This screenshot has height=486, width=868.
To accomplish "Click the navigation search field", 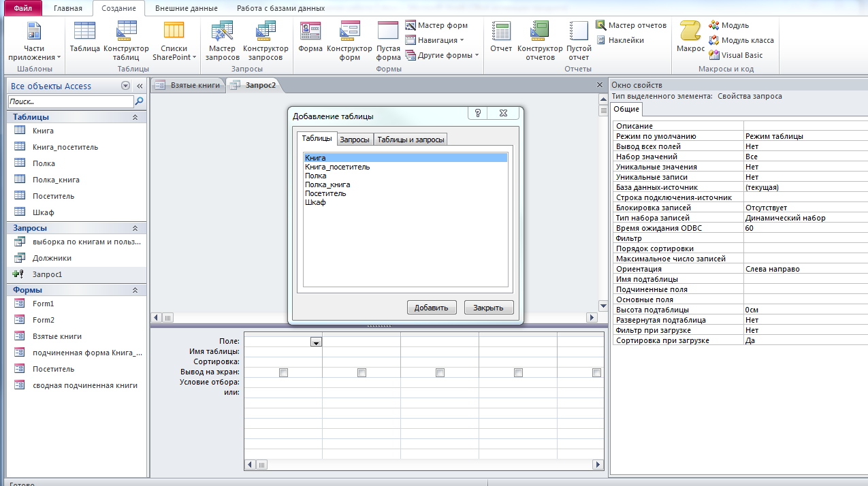I will [70, 101].
